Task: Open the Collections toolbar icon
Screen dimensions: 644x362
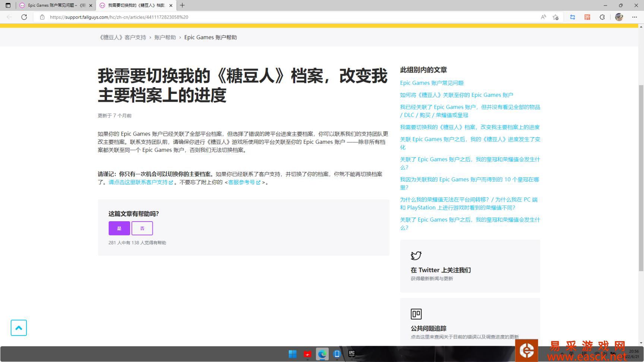Action: click(572, 17)
